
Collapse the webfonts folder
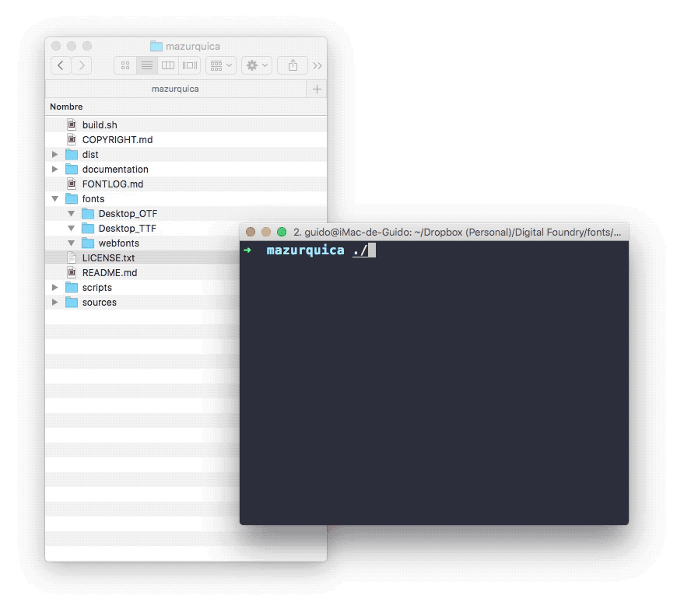tap(72, 243)
